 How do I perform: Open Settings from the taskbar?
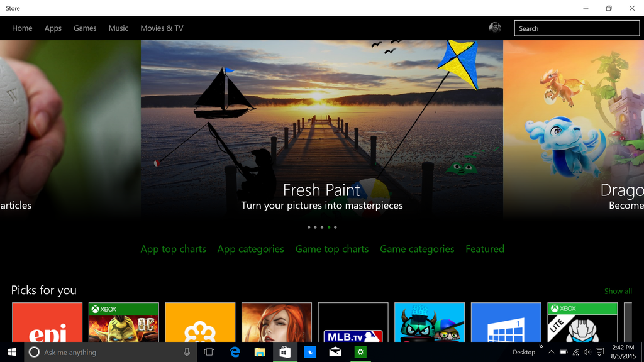pos(360,352)
